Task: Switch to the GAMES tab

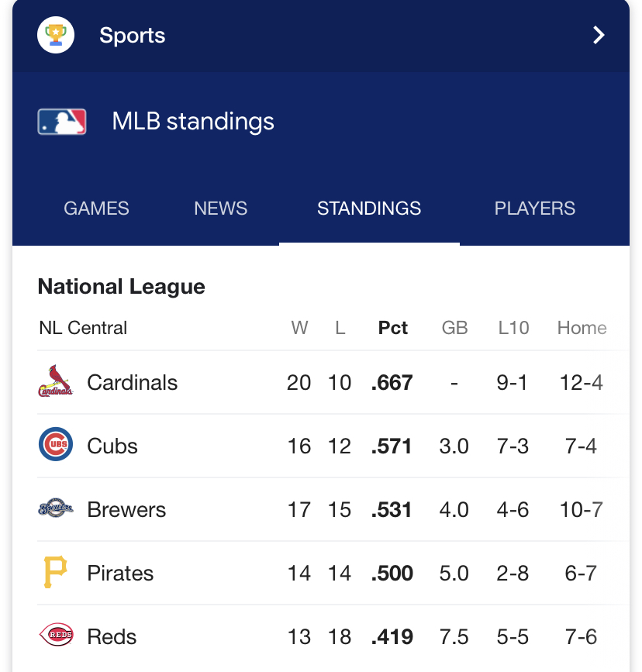Action: coord(96,208)
